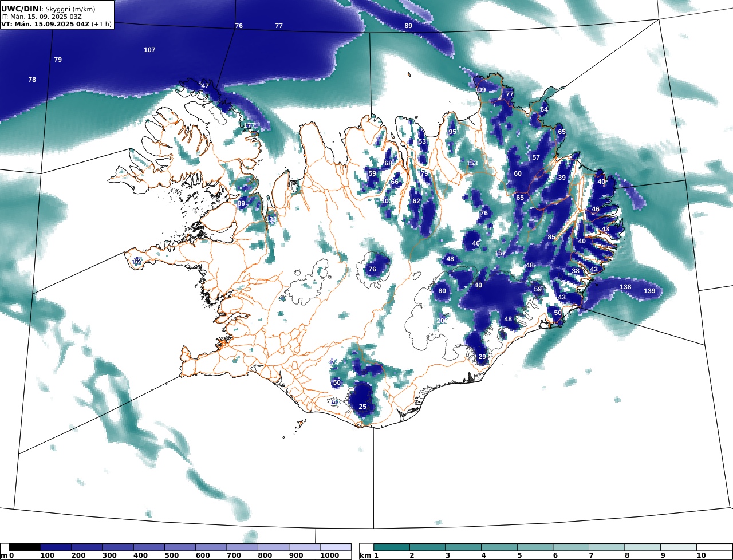The height and width of the screenshot is (560, 733).
Task: Click the visibility value 47 in the Westfjords
Action: point(205,86)
